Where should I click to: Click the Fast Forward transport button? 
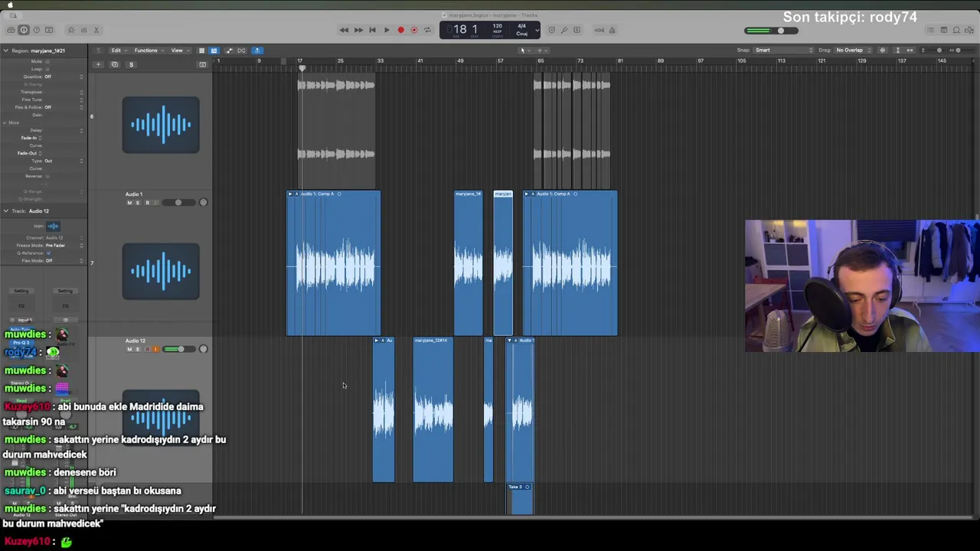358,30
